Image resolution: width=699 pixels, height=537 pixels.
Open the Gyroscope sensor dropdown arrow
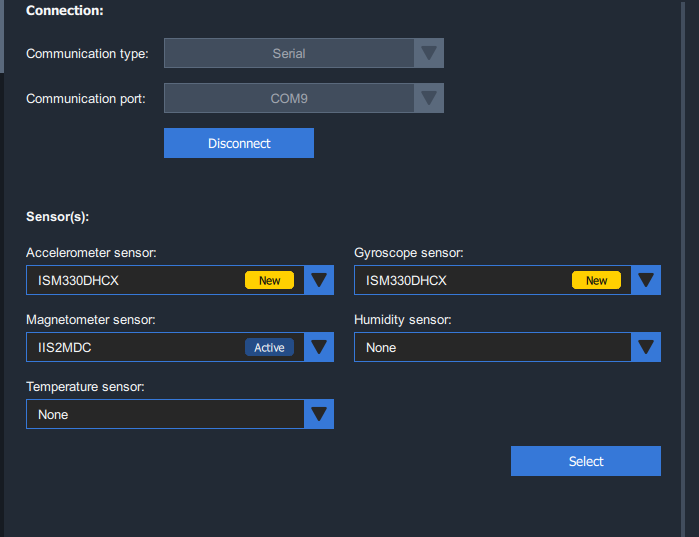[646, 280]
